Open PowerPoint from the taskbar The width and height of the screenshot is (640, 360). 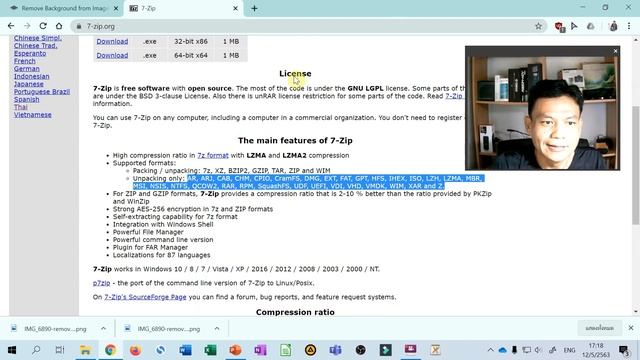(x=235, y=350)
